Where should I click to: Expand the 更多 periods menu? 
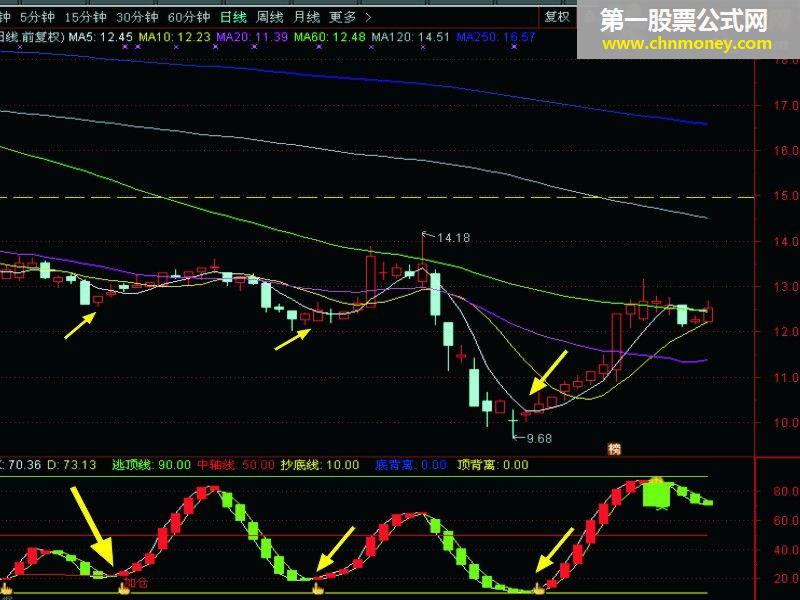(x=350, y=17)
